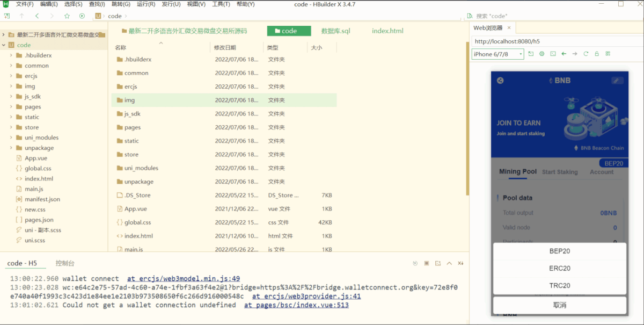Switch to the code - H5 console tab
This screenshot has width=644, height=325.
[x=22, y=263]
